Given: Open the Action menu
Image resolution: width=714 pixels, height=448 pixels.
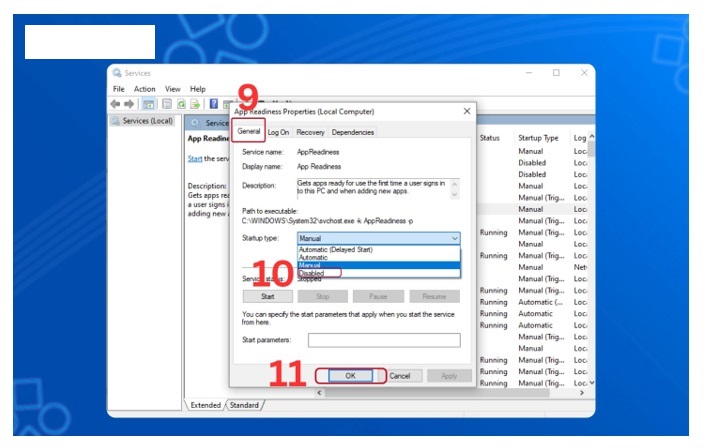Looking at the screenshot, I should [x=145, y=89].
